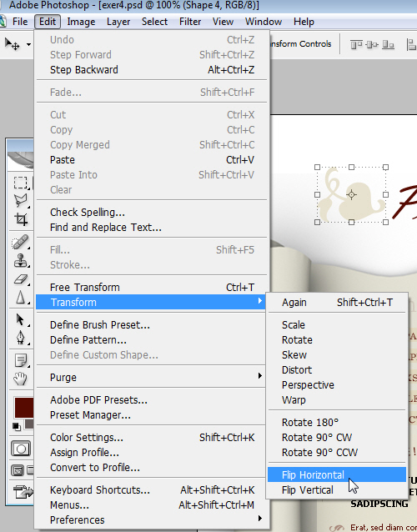417x532 pixels.
Task: Click the Align vertical centers icon
Action: click(x=372, y=44)
